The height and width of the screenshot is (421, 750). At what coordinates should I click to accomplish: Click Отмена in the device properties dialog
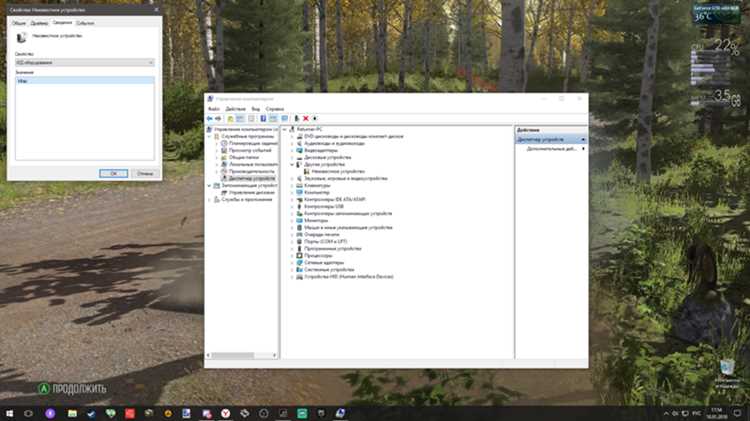[x=145, y=173]
